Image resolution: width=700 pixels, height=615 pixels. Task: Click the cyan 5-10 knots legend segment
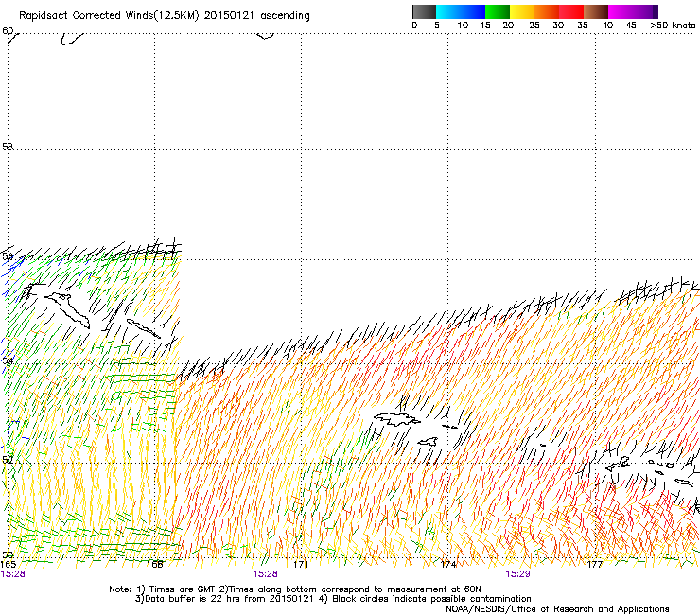pyautogui.click(x=448, y=11)
